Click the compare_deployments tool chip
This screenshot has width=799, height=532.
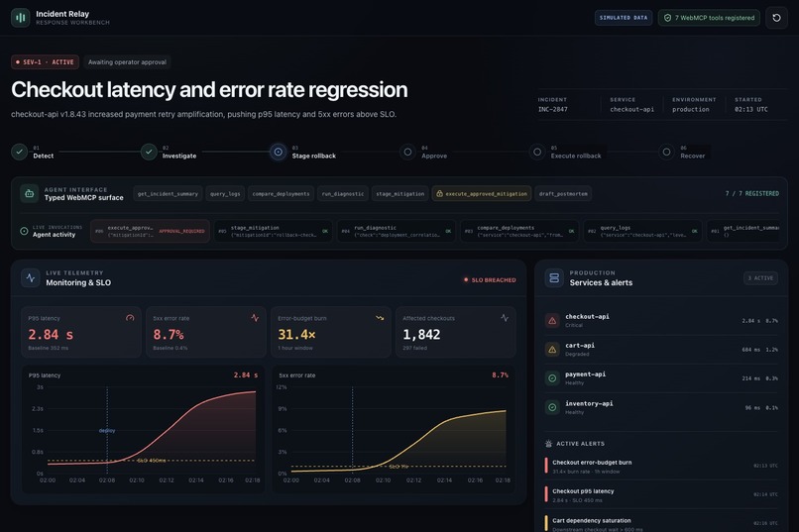coord(281,194)
